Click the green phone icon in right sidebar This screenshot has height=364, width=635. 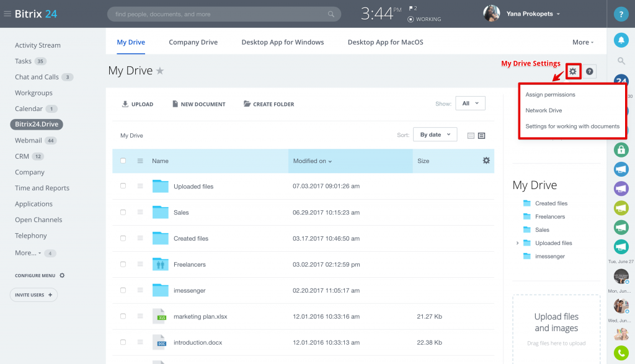point(621,353)
